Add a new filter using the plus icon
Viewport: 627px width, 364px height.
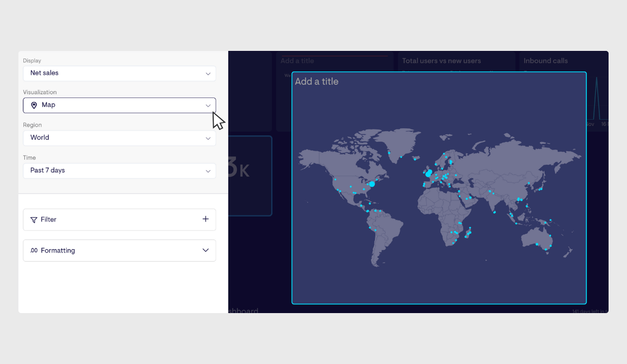206,219
